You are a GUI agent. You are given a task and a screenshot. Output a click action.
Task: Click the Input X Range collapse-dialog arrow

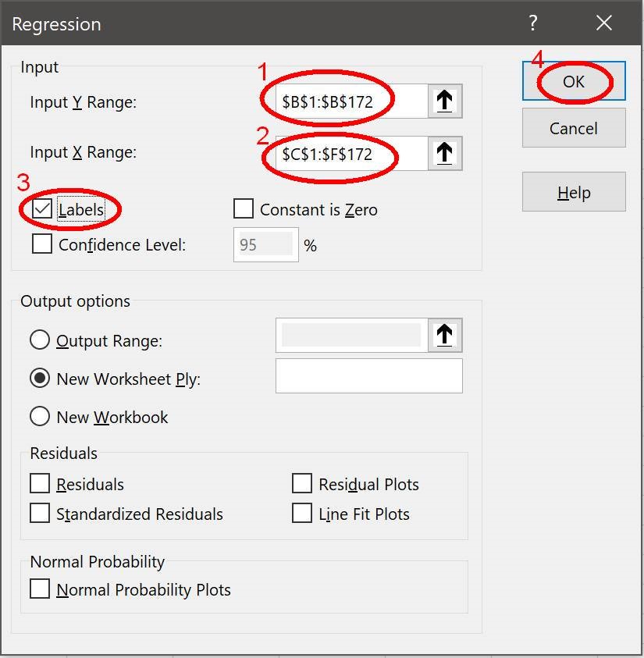[x=445, y=154]
